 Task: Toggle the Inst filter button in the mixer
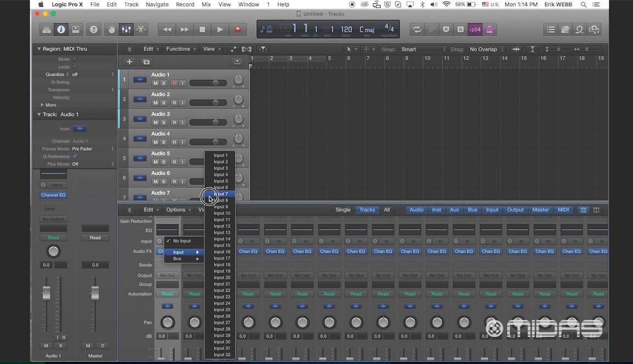[437, 210]
